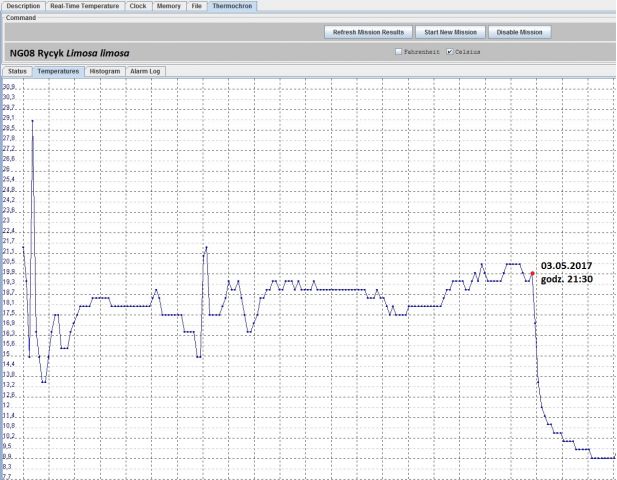Go to the File tab
Screen dimensions: 617x480
pyautogui.click(x=197, y=6)
